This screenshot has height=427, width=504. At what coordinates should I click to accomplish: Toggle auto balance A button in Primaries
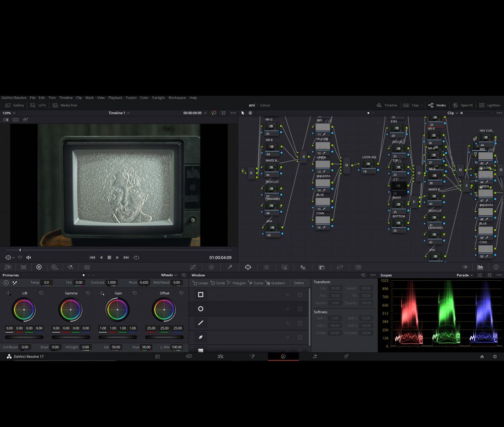6,283
